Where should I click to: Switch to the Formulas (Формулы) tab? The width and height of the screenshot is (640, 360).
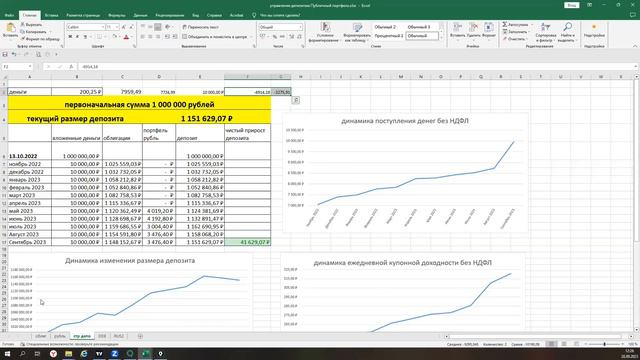tap(117, 16)
